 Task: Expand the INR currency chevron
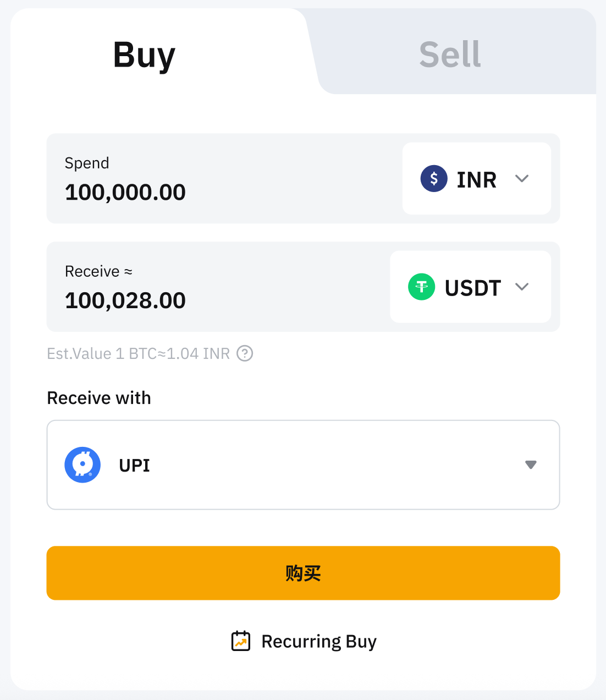pos(522,179)
